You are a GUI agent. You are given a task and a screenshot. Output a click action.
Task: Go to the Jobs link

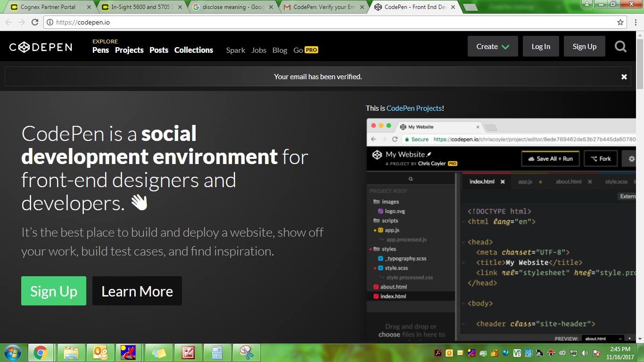259,50
